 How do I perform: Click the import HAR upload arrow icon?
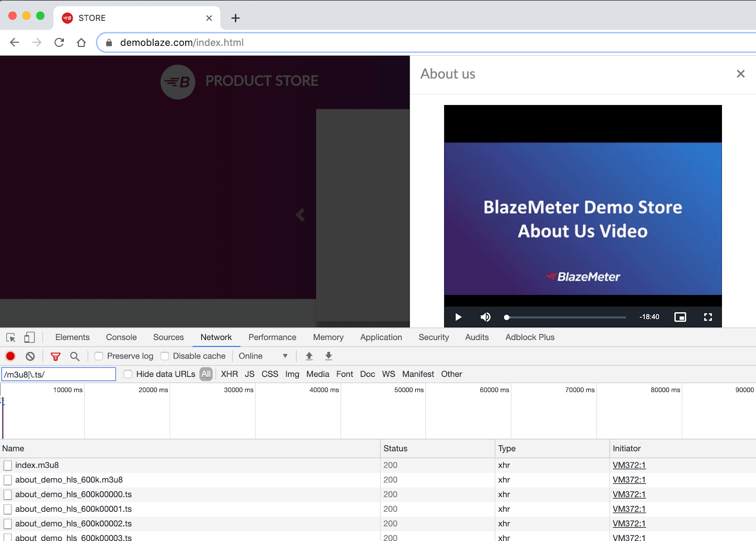(x=309, y=356)
